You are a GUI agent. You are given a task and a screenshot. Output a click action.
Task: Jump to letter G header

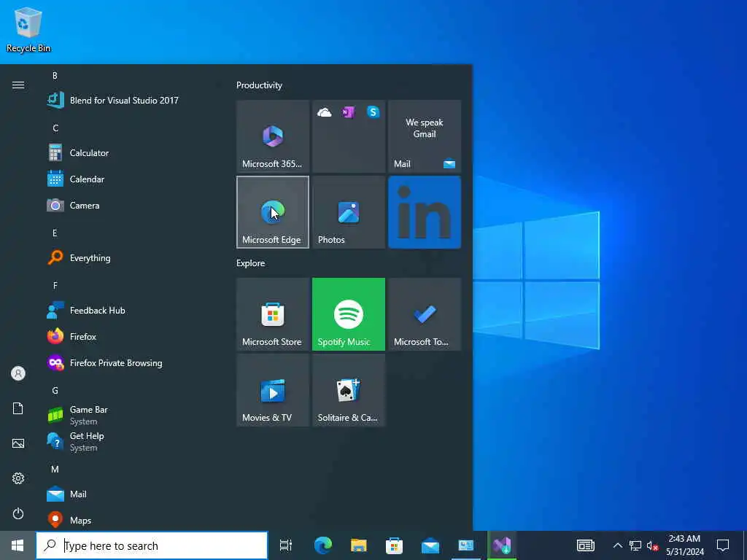click(x=55, y=391)
